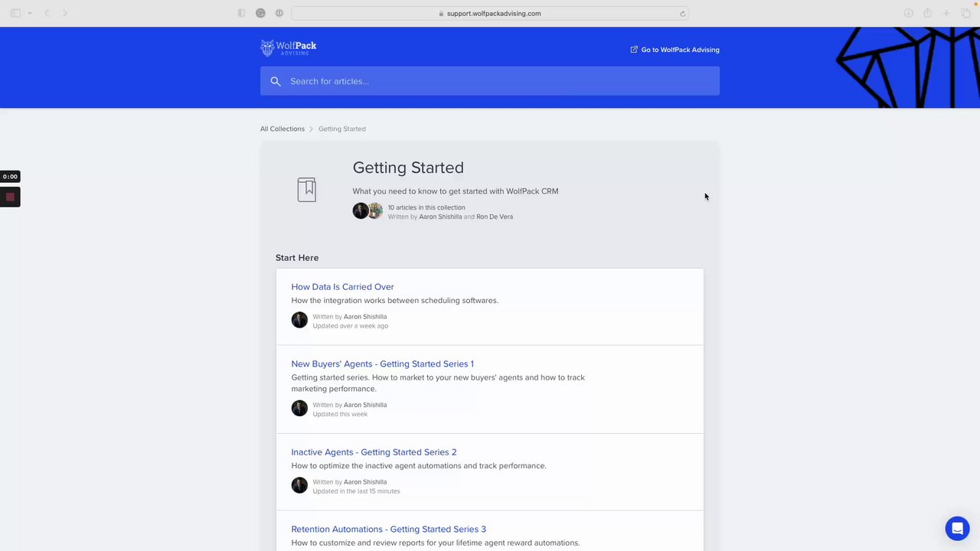
Task: Stop the screen recording
Action: click(x=10, y=197)
